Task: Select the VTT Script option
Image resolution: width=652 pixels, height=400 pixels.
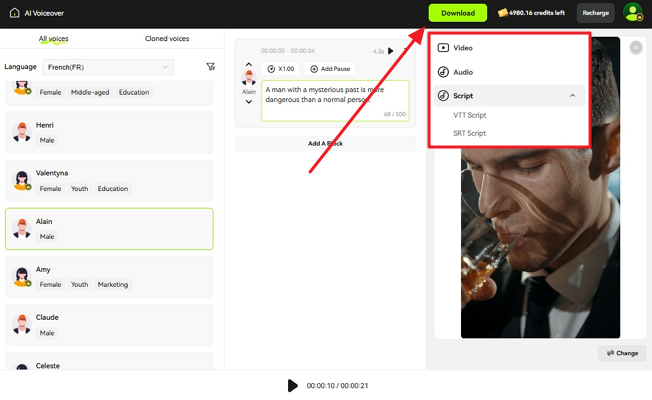Action: pyautogui.click(x=469, y=115)
